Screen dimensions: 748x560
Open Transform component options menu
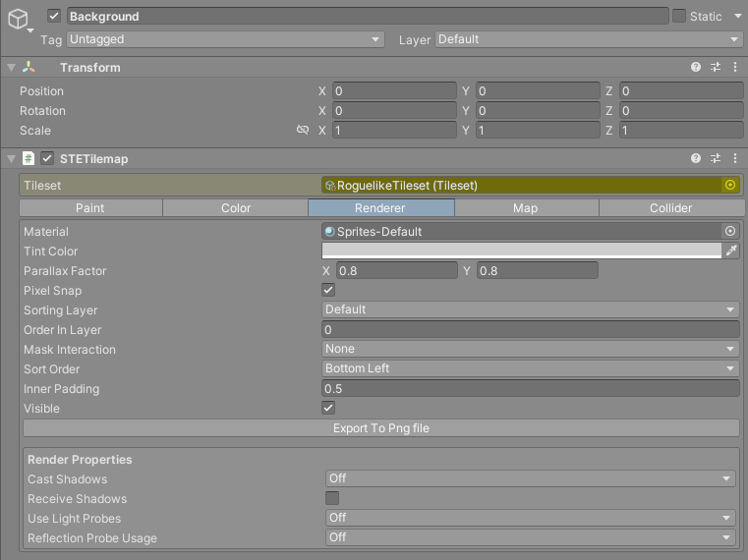(x=735, y=67)
